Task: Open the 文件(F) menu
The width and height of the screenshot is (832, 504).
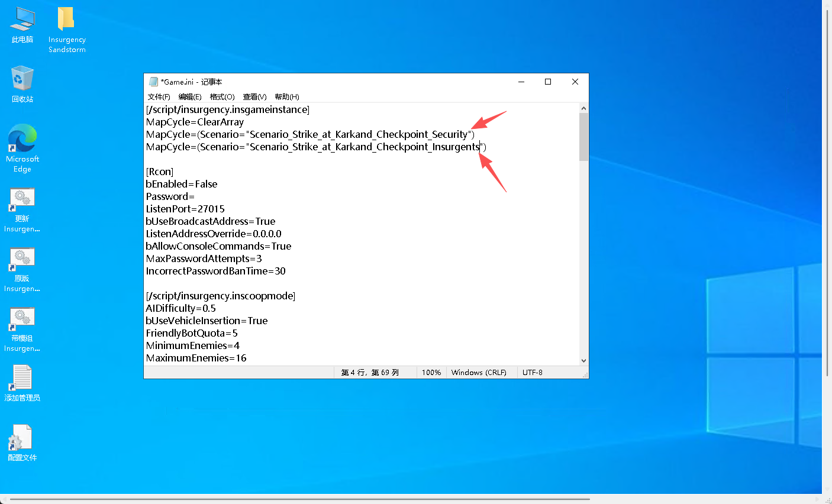Action: [159, 97]
